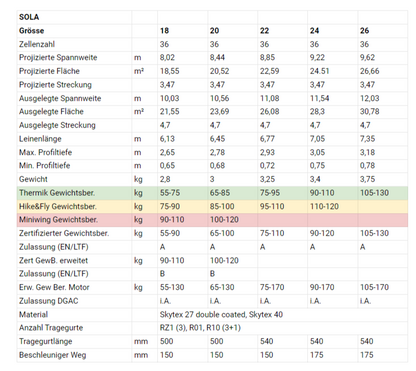Select the size 26 column header
Screen dimensions: 416x371
pyautogui.click(x=364, y=31)
